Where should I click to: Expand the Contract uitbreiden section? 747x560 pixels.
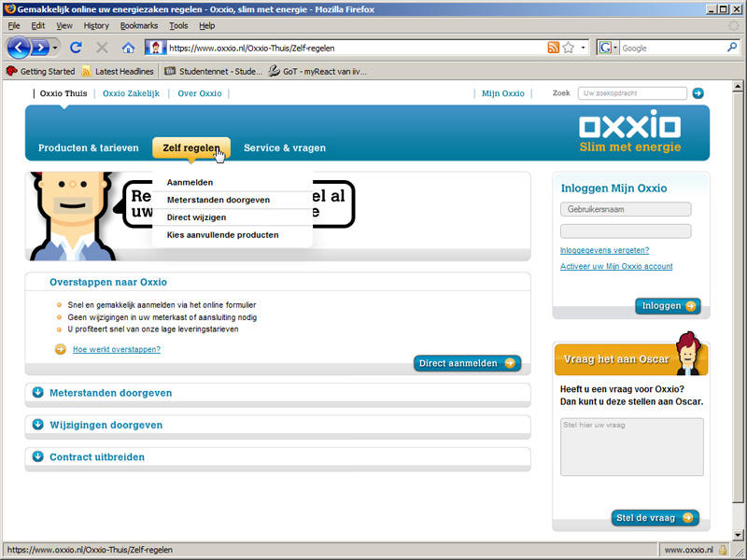pos(38,456)
